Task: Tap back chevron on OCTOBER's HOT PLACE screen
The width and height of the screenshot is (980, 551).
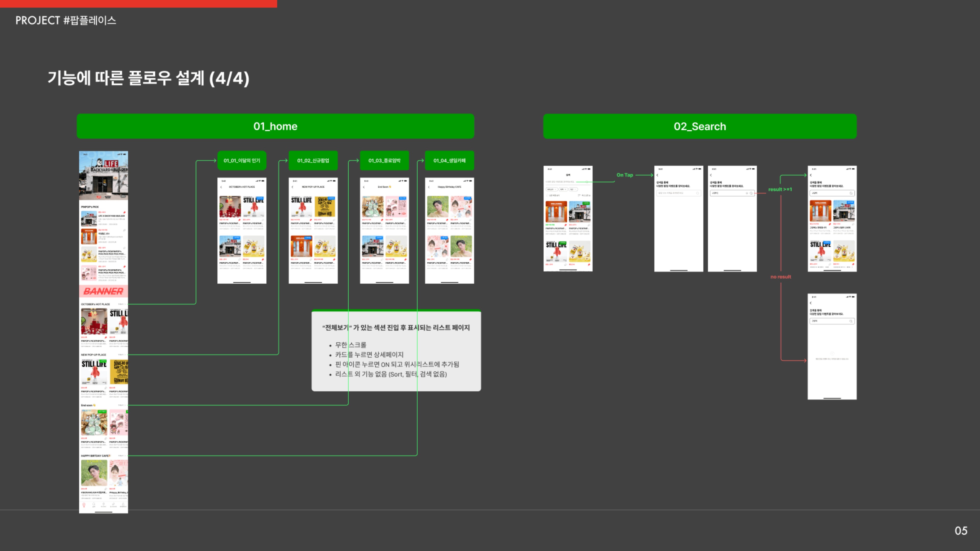Action: click(221, 187)
